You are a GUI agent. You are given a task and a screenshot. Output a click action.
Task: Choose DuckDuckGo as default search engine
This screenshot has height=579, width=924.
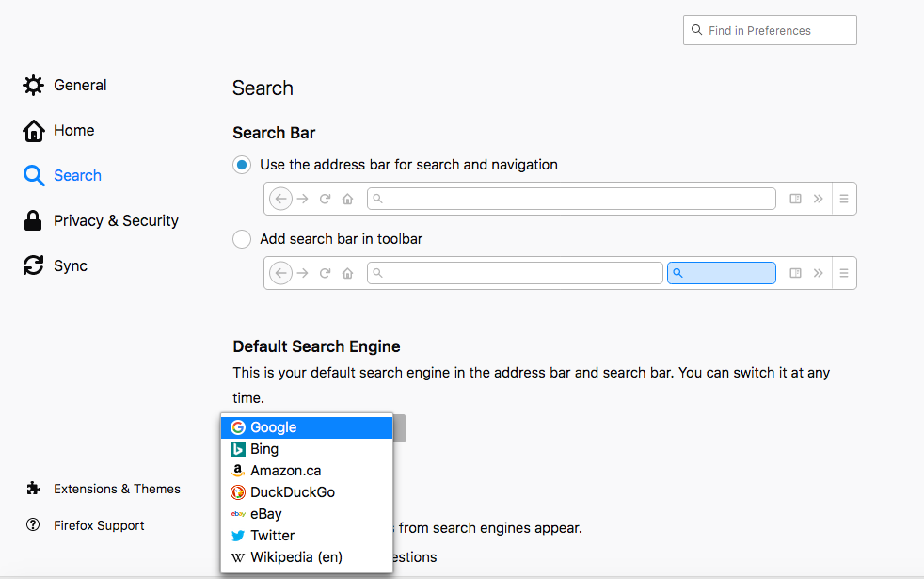(x=307, y=492)
